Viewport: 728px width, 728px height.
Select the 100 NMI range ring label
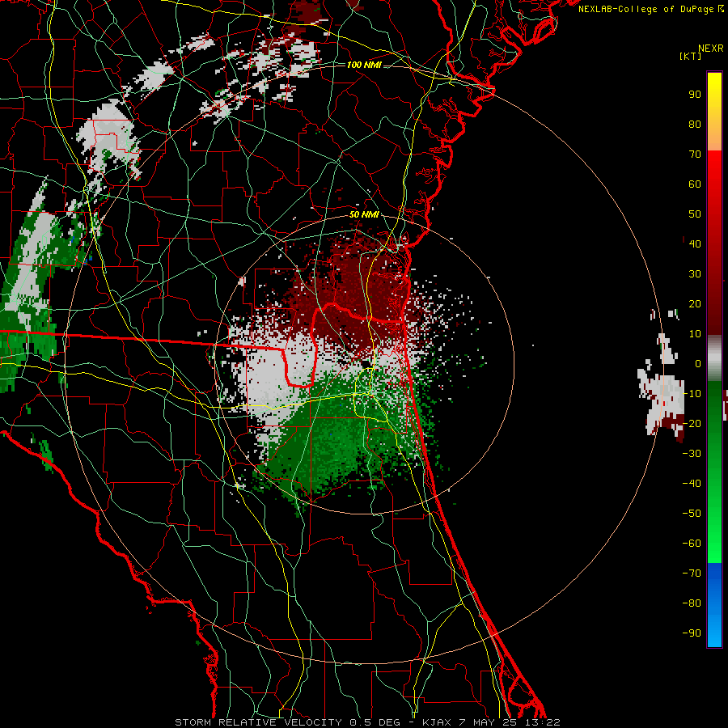(364, 65)
